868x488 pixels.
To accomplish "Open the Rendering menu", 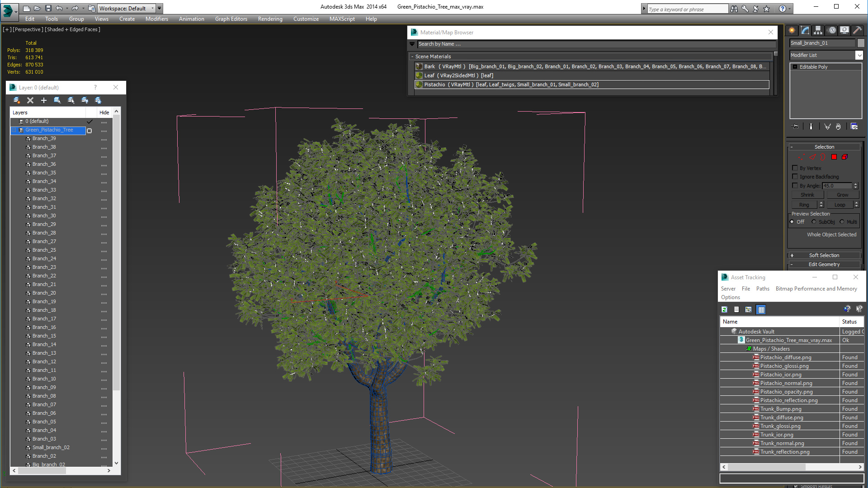I will (270, 19).
